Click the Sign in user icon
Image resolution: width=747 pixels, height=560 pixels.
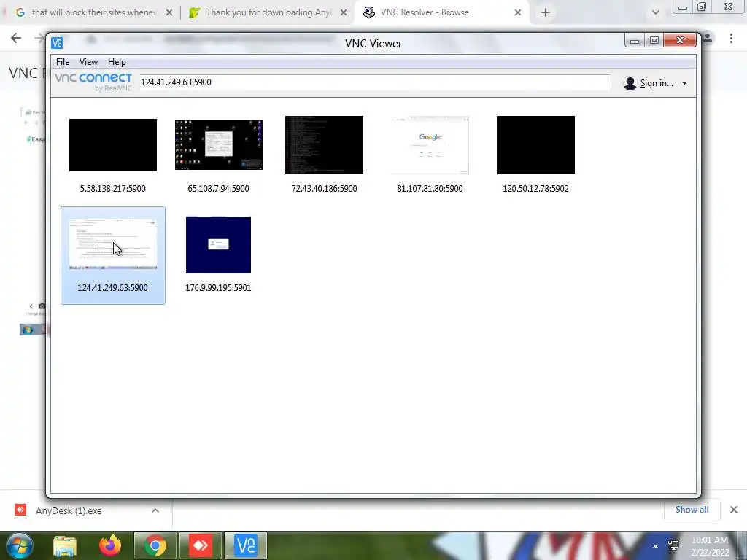coord(630,83)
